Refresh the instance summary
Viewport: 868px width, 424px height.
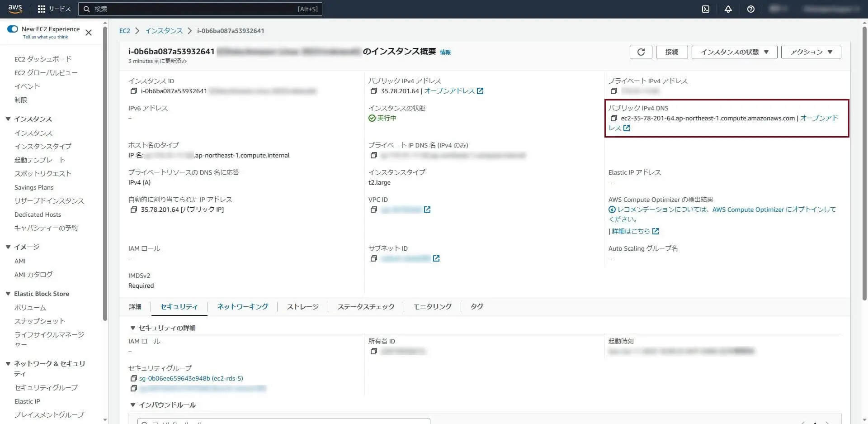click(x=641, y=52)
